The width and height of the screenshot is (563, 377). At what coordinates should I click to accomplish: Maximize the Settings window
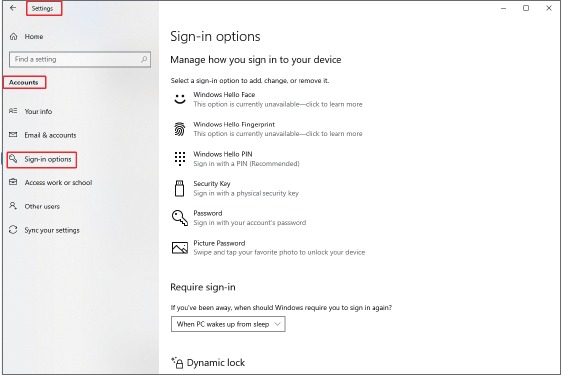[526, 8]
